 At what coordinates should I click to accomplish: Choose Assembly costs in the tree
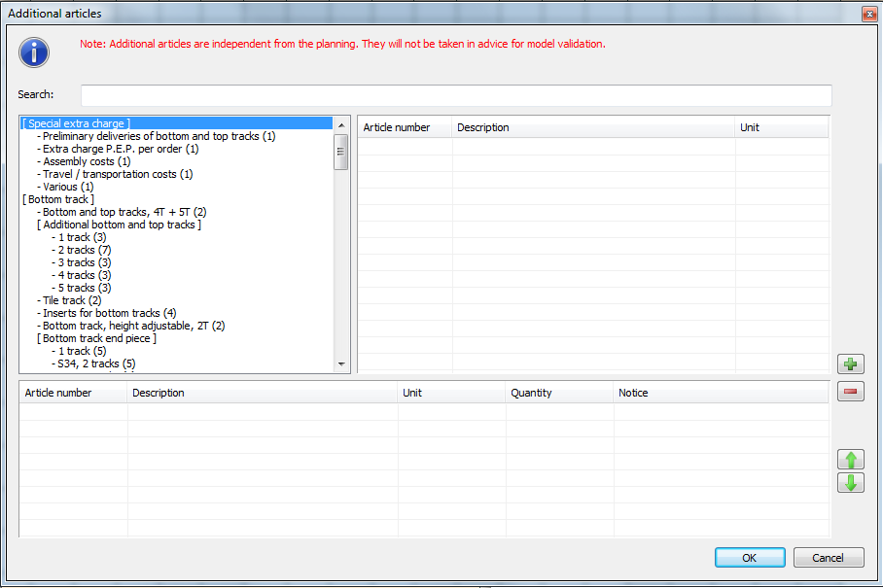coord(87,161)
